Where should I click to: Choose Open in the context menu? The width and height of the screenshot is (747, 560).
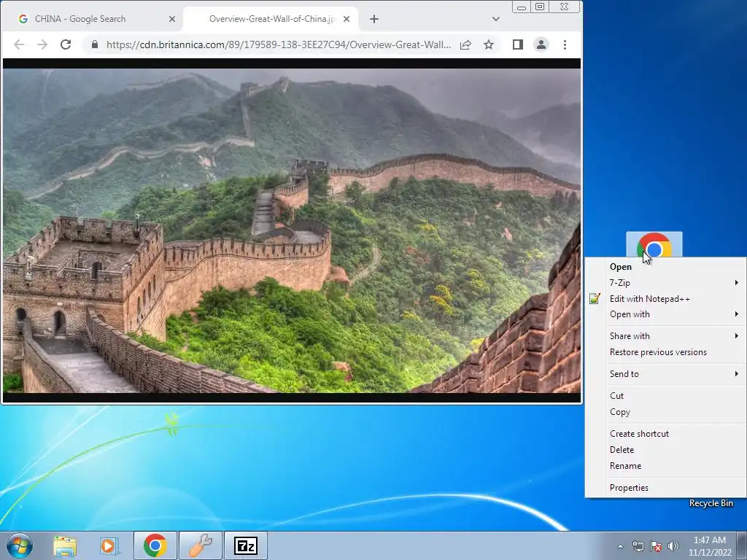[x=665, y=267]
